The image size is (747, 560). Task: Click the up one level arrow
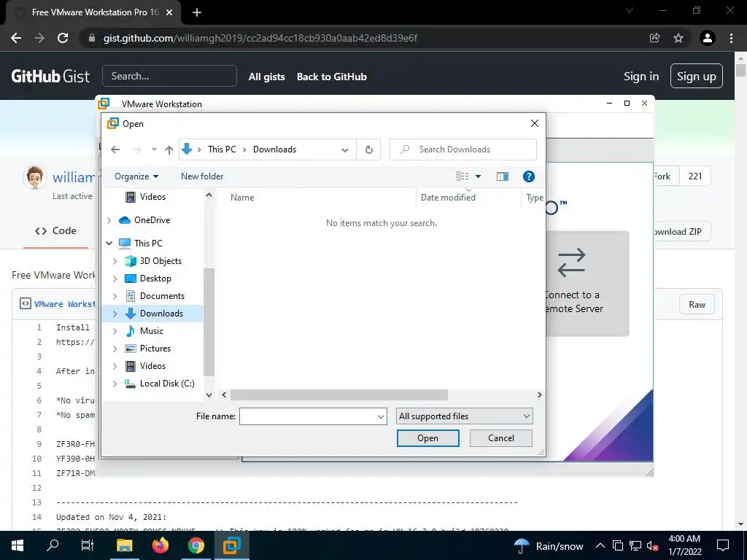(169, 149)
